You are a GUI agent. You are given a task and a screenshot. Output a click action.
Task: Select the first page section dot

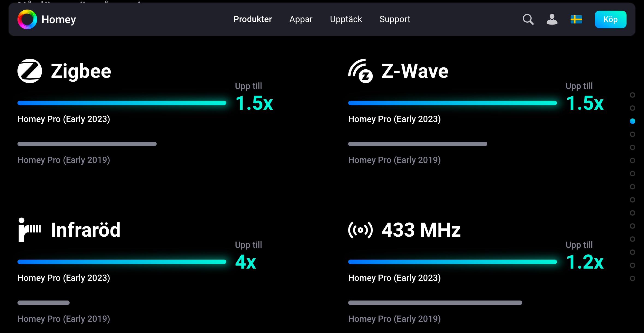pos(632,95)
